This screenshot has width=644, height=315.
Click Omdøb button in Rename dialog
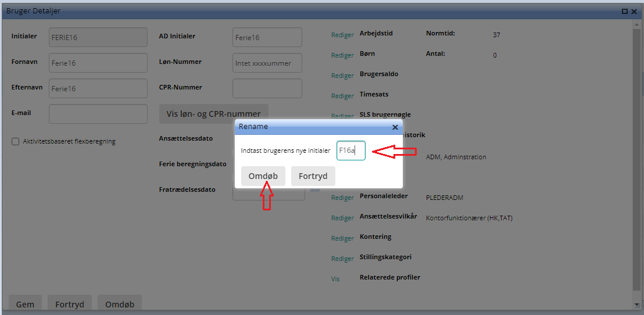click(263, 176)
